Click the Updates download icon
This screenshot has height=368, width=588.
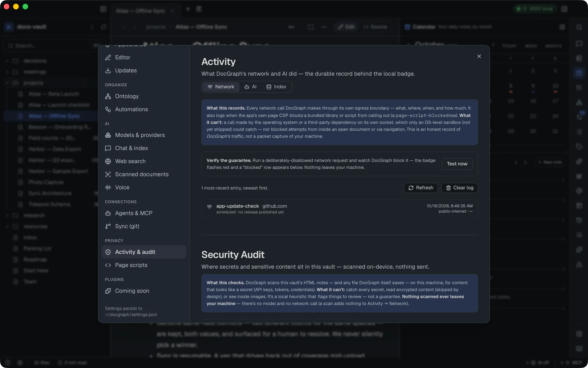[x=108, y=71]
